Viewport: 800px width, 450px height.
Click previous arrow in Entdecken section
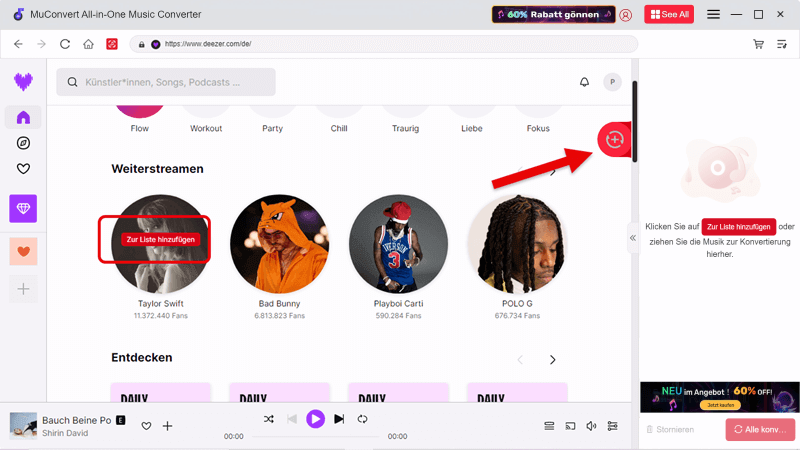pos(520,360)
